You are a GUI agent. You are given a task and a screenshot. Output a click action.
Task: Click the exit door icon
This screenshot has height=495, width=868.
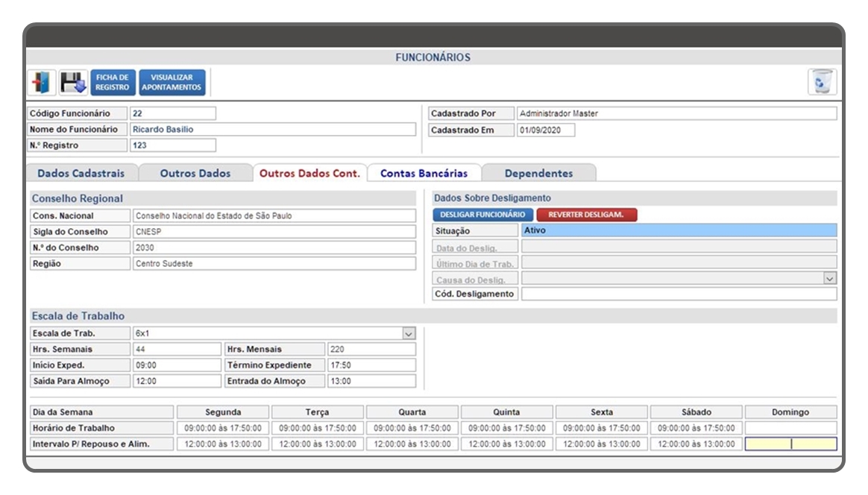(42, 83)
